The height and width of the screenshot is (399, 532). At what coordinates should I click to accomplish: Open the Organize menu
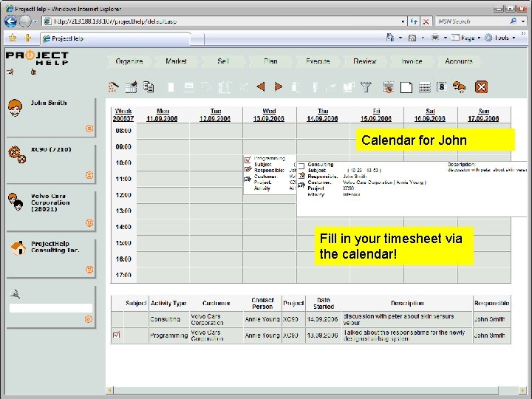[129, 61]
